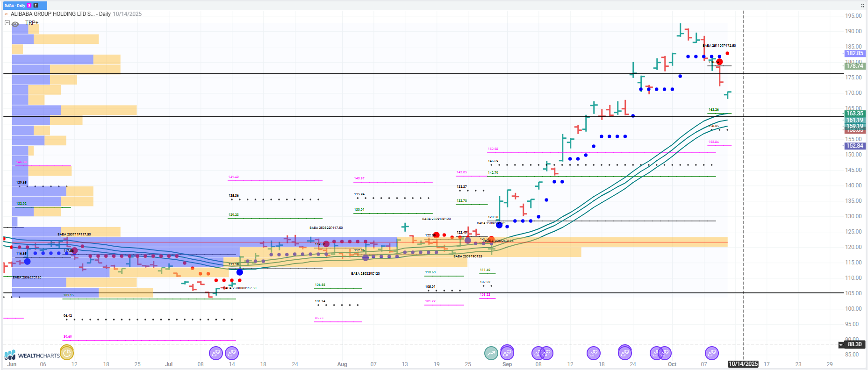Open the analyst rating marker near Jul 14
The image size is (868, 370).
(x=231, y=353)
